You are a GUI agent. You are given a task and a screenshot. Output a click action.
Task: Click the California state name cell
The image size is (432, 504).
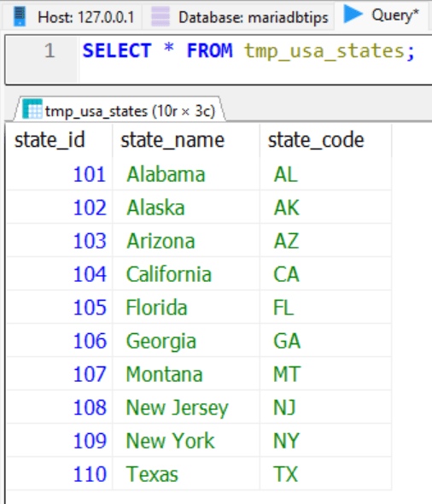[x=186, y=274]
